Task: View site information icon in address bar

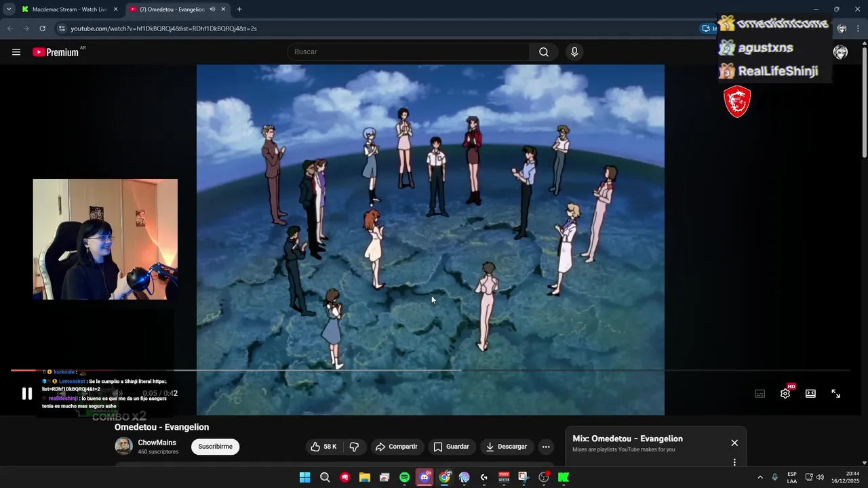Action: tap(62, 28)
